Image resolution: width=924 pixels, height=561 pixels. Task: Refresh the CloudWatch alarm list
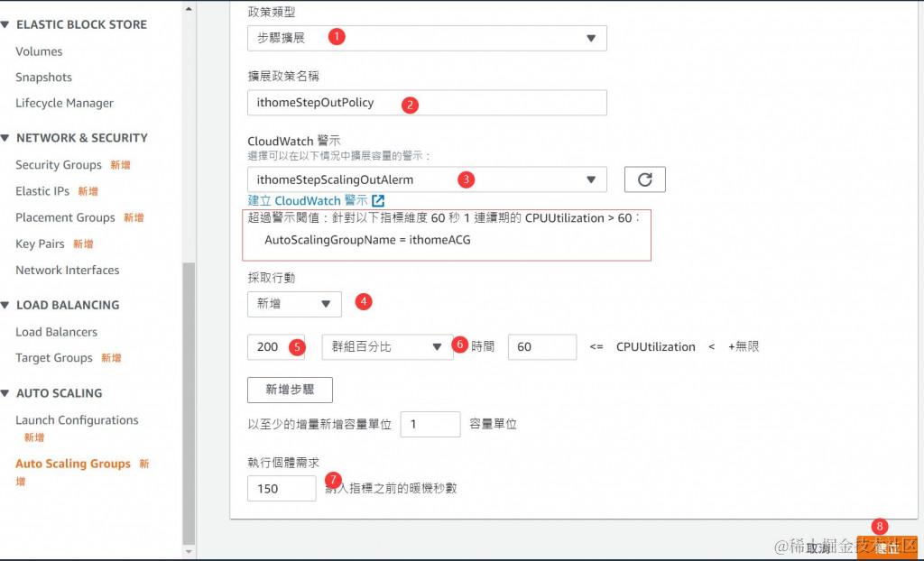point(644,179)
